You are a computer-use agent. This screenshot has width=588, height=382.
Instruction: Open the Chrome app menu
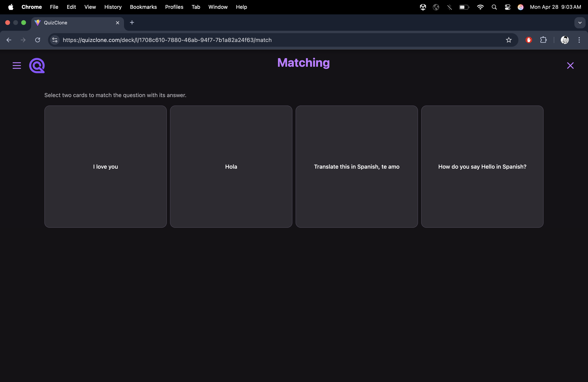[x=32, y=7]
